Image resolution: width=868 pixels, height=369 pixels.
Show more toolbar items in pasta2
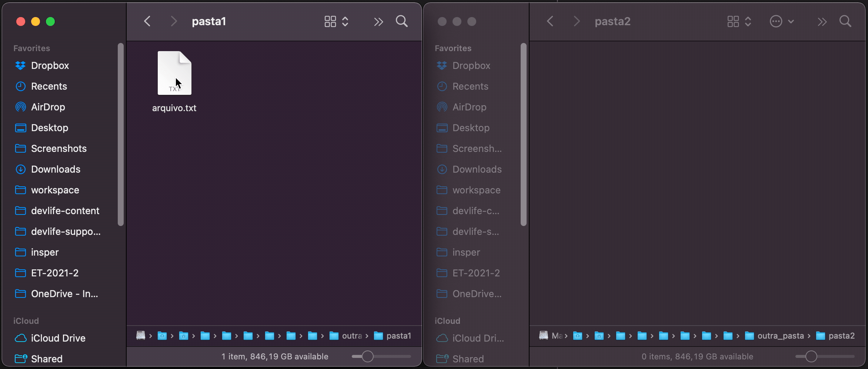[822, 22]
